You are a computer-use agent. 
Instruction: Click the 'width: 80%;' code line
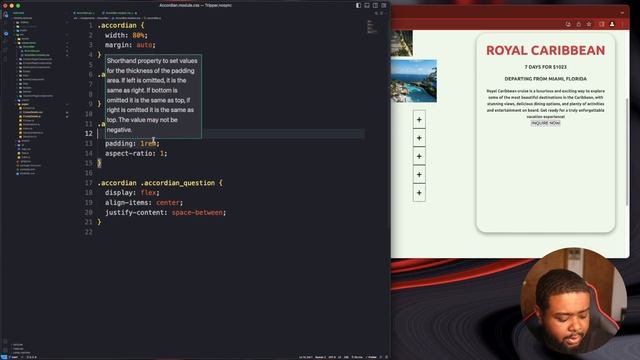pos(126,35)
